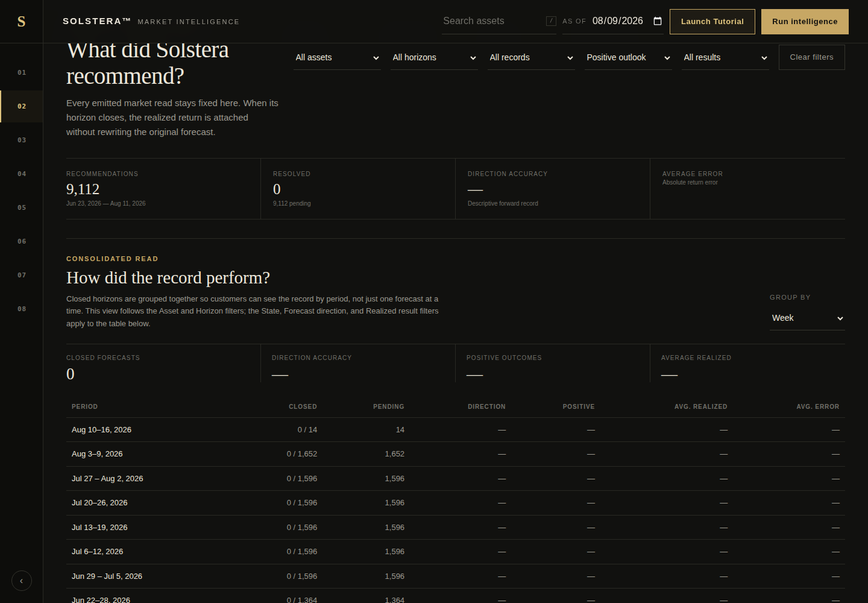Screen dimensions: 868x603
Task: Click pending value 14
Action: tap(400, 430)
